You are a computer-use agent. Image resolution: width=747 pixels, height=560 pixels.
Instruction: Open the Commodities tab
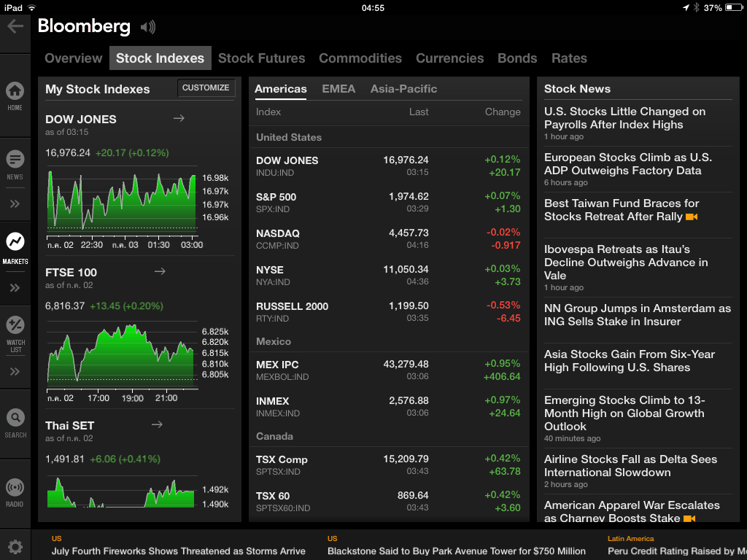click(x=360, y=58)
